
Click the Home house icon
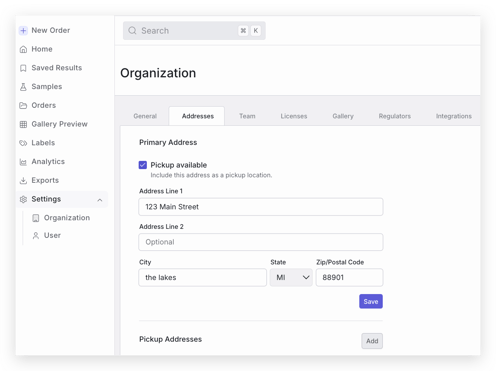pyautogui.click(x=23, y=49)
